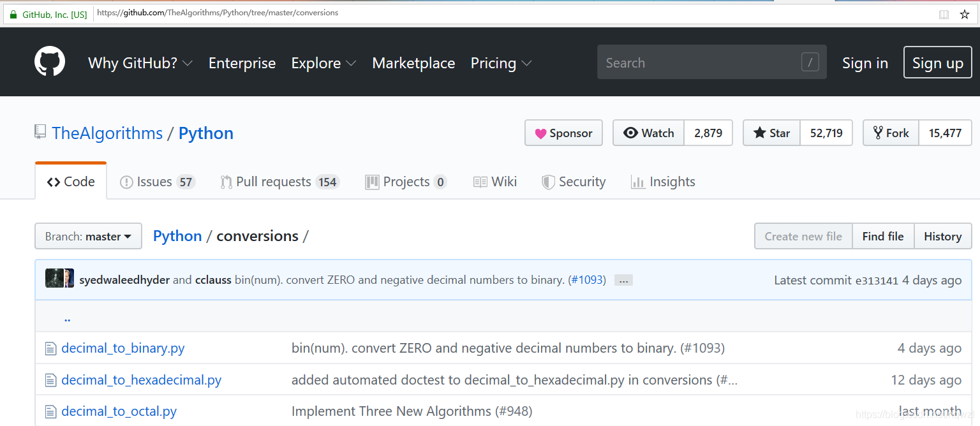Open the latest commit hash e313141
This screenshot has height=426, width=980.
point(877,281)
